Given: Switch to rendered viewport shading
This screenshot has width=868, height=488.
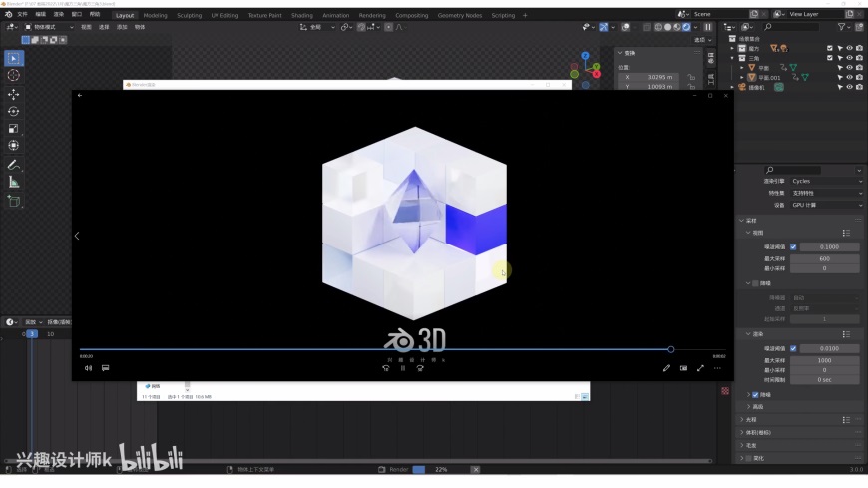Looking at the screenshot, I should pyautogui.click(x=687, y=27).
